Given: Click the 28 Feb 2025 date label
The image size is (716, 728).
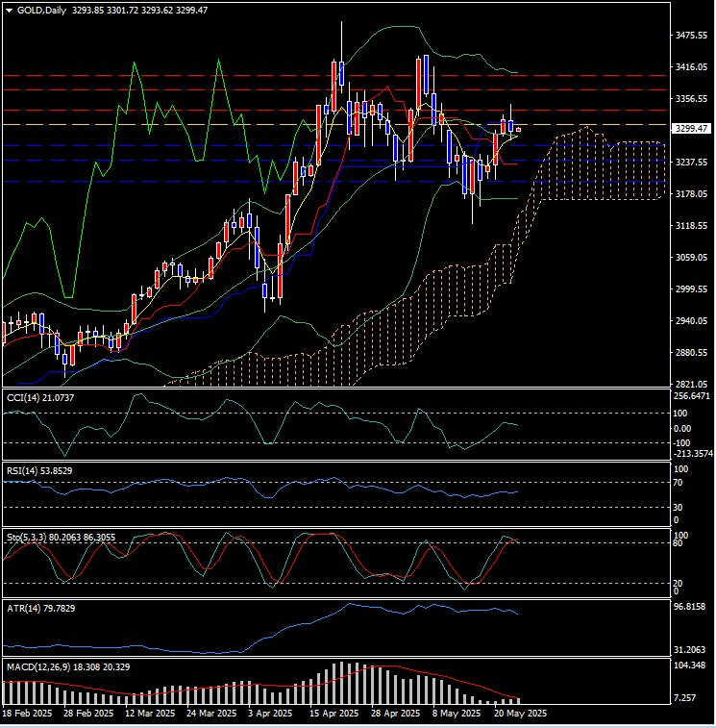Looking at the screenshot, I should click(88, 714).
